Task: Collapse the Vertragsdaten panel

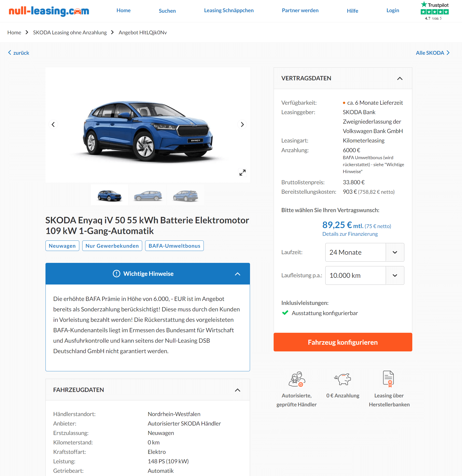Action: tap(400, 79)
